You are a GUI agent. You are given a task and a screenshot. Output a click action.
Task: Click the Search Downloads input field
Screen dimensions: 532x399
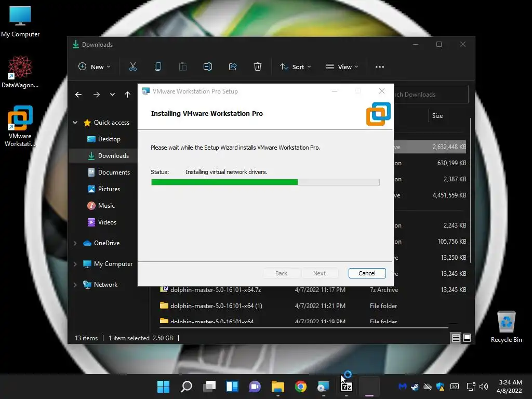pos(431,95)
